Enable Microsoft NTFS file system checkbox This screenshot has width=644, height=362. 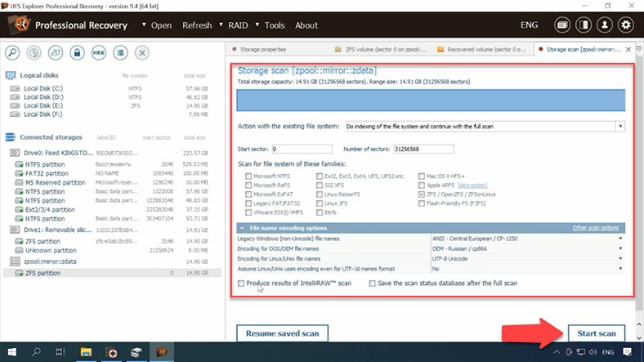pos(248,176)
